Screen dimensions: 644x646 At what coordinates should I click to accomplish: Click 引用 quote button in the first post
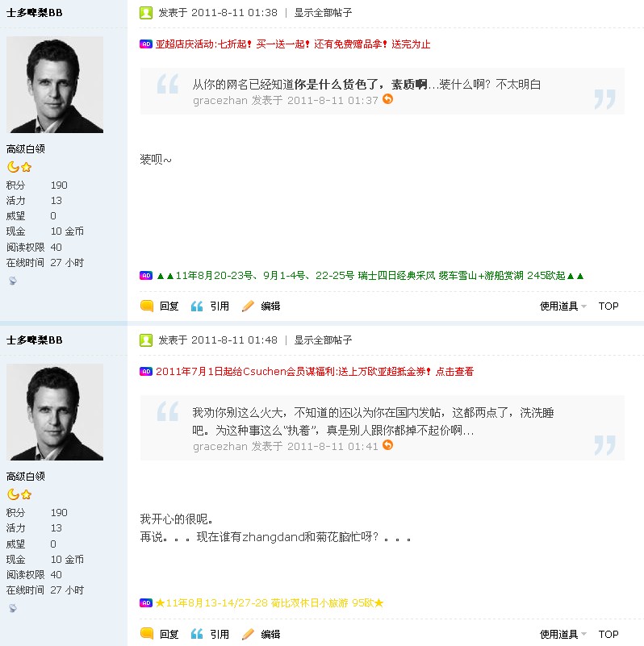(x=210, y=306)
